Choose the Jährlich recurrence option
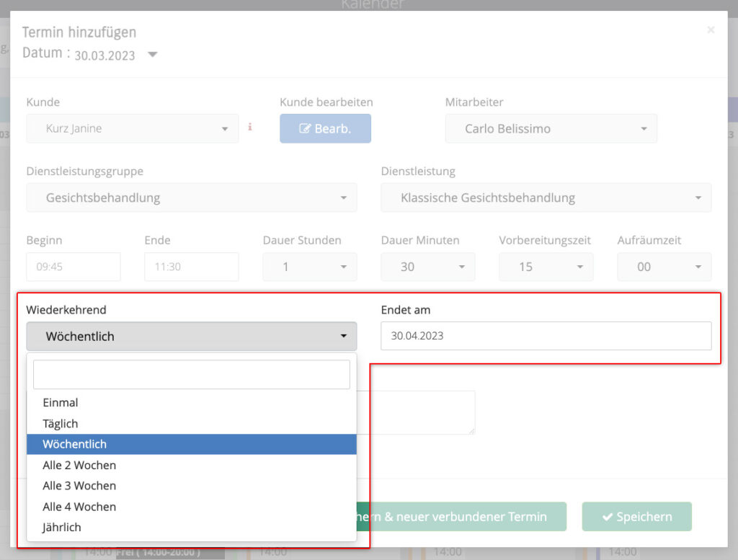738x560 pixels. (62, 528)
